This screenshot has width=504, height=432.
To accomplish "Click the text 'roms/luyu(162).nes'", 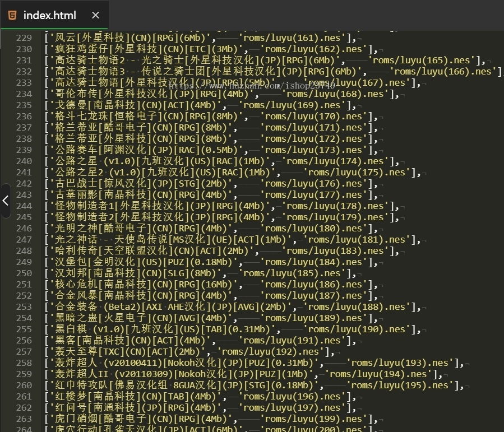I will (313, 49).
